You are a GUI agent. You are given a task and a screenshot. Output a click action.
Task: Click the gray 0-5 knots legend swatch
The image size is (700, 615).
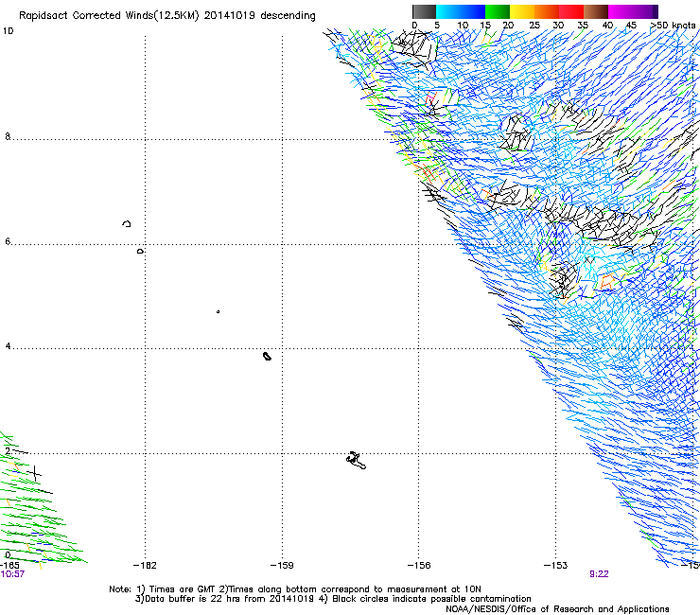point(424,11)
